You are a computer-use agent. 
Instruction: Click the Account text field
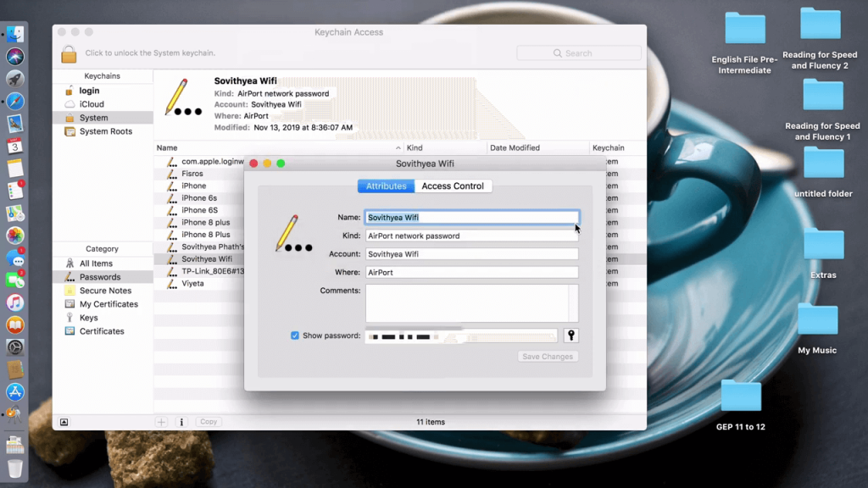[x=471, y=254]
